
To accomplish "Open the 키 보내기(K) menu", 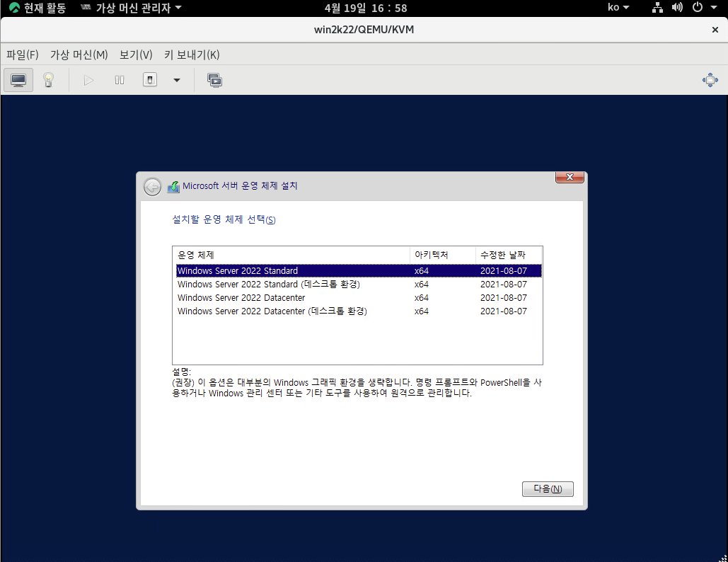I will click(192, 55).
